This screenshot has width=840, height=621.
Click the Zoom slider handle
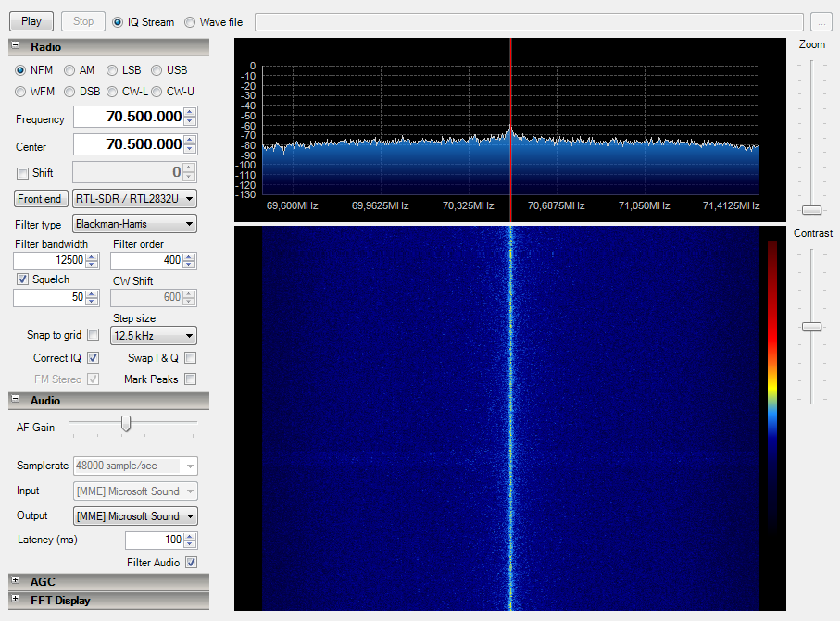(x=811, y=210)
